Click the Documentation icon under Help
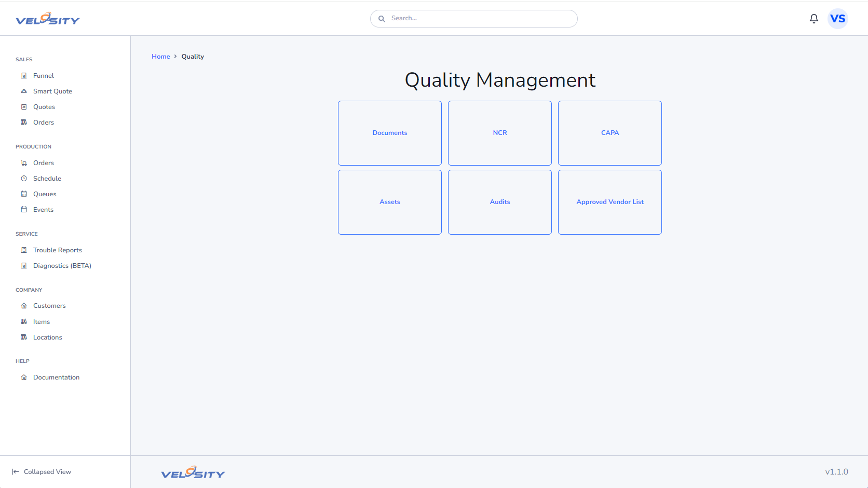The width and height of the screenshot is (868, 488). click(x=24, y=377)
